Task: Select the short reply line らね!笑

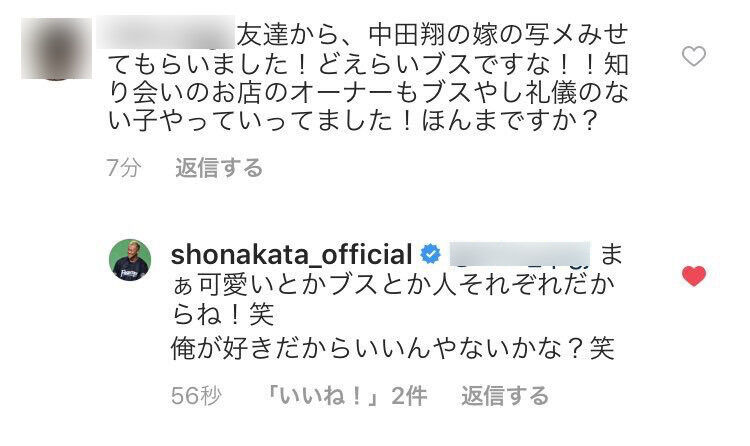Action: click(x=223, y=315)
